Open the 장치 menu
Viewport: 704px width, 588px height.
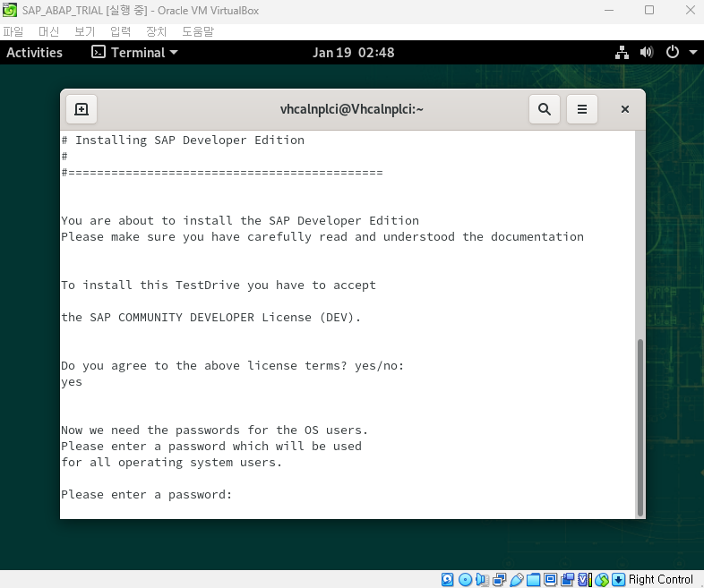[x=156, y=31]
